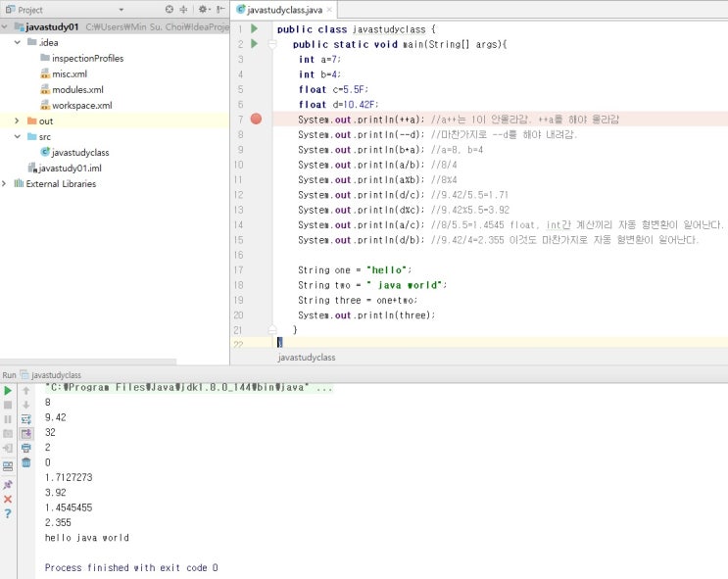Click the pin tab icon in Run panel

pos(8,484)
